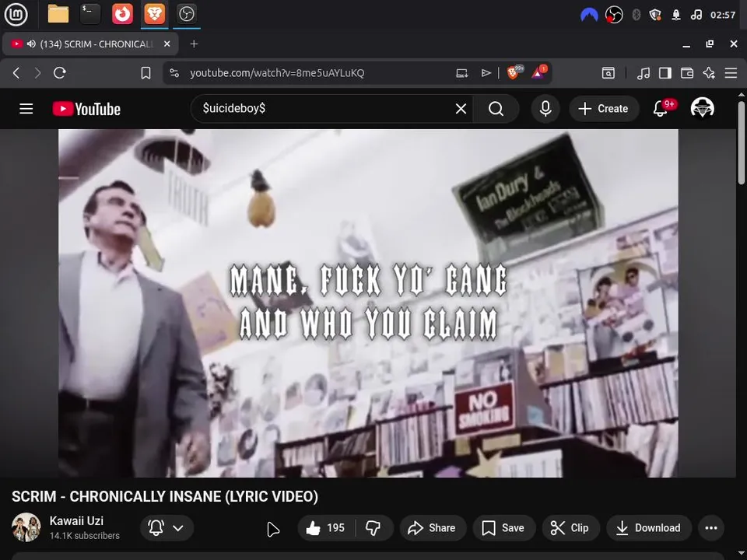Open more actions ellipsis menu
The height and width of the screenshot is (560, 747).
tap(711, 527)
